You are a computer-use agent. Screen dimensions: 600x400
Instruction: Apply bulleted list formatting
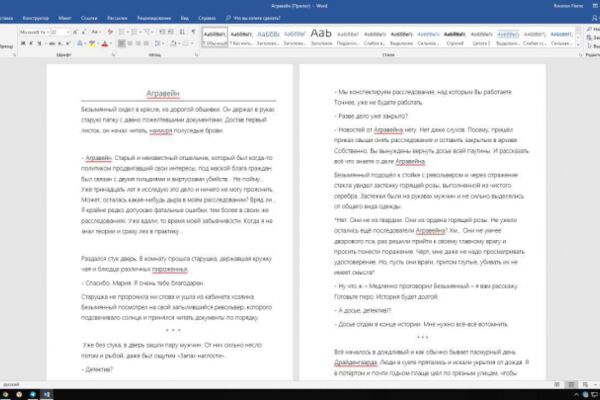121,32
